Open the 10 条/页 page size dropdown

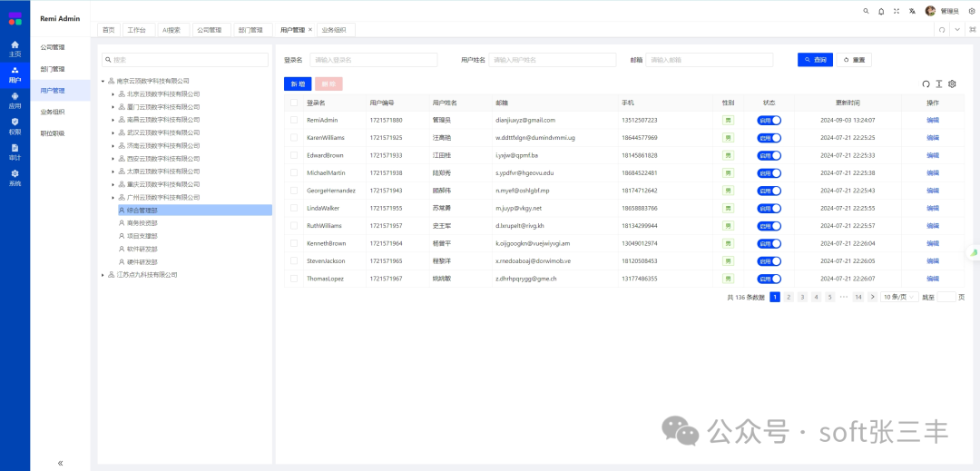pos(898,297)
